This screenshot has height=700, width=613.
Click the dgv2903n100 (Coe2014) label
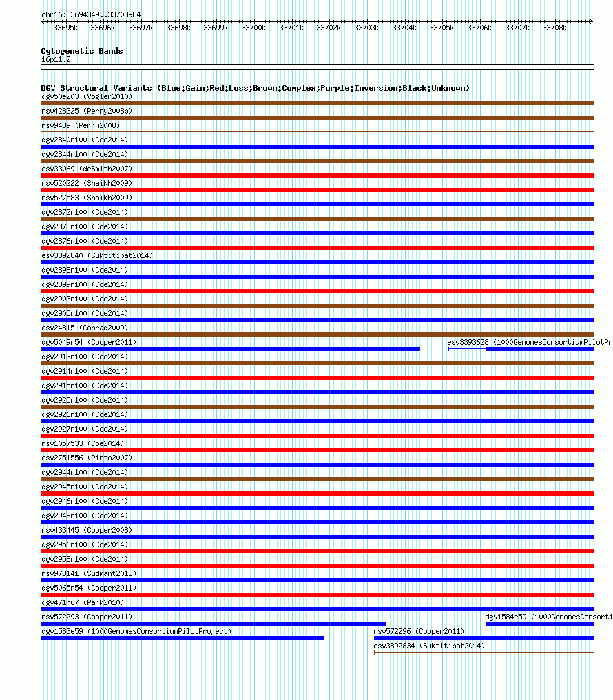point(85,299)
